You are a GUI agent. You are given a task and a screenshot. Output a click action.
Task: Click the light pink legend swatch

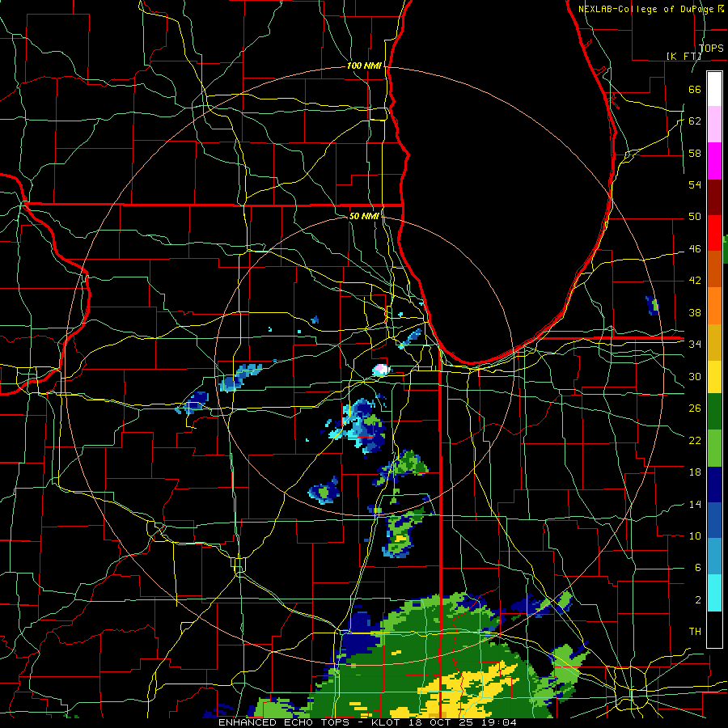click(714, 125)
